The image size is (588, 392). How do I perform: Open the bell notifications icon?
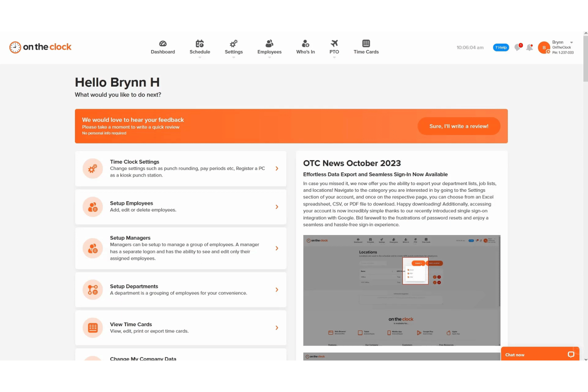tap(530, 47)
